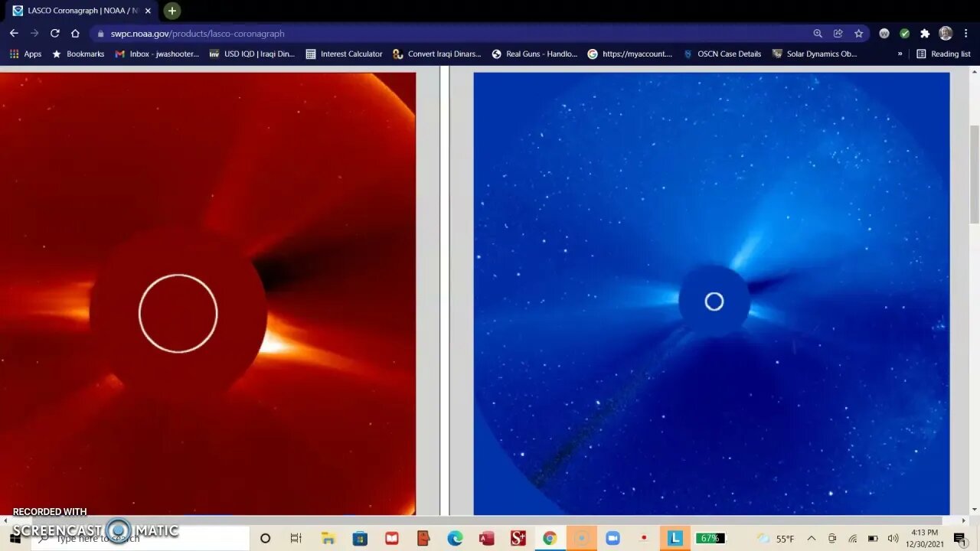Click the forward navigation arrow
The height and width of the screenshot is (551, 980).
point(34,33)
